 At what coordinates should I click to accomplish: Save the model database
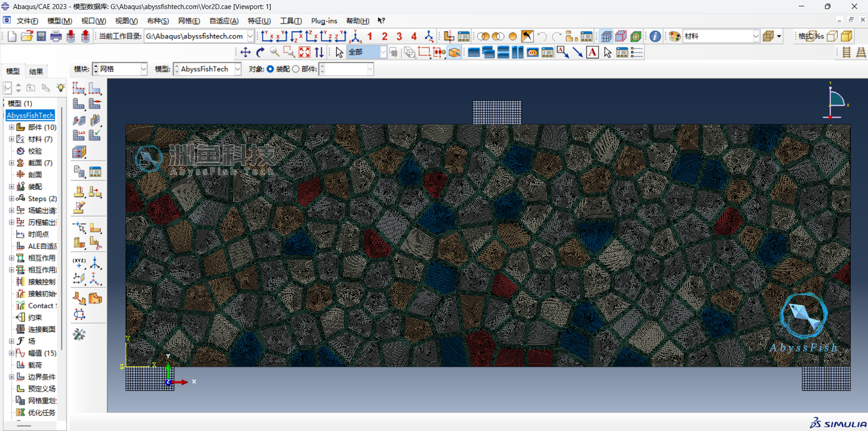click(41, 36)
